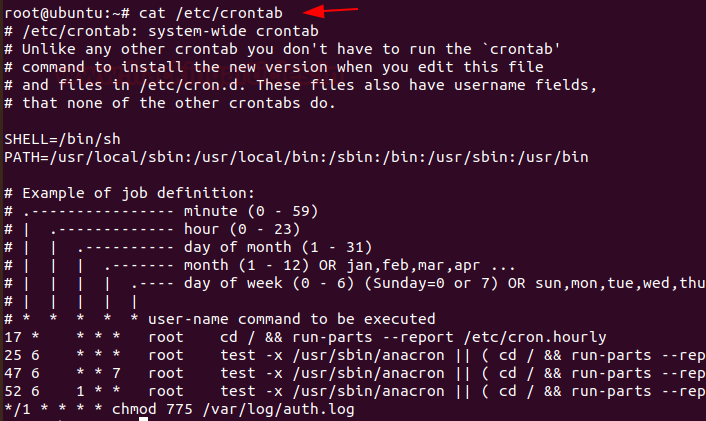Click '# Example of job definition:' line
The image size is (706, 421).
(x=130, y=193)
